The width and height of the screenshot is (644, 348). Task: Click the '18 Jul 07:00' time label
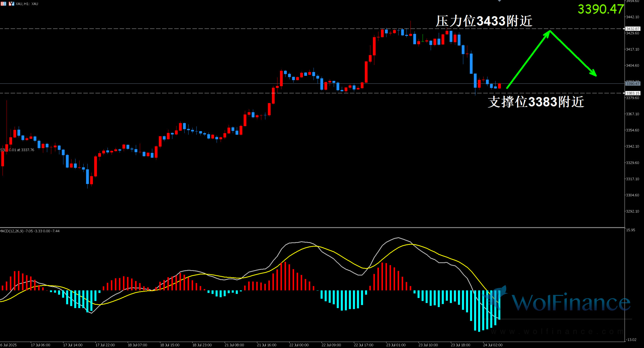[137, 345]
